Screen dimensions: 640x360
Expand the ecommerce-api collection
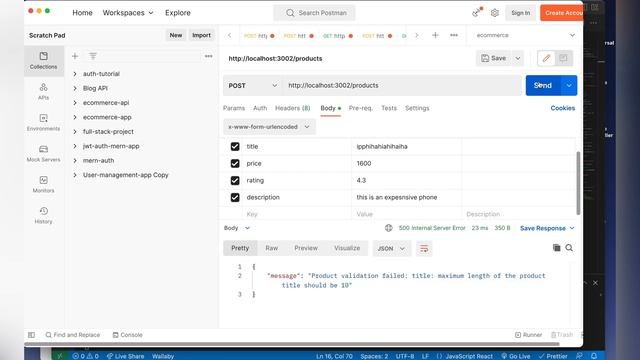[x=75, y=103]
